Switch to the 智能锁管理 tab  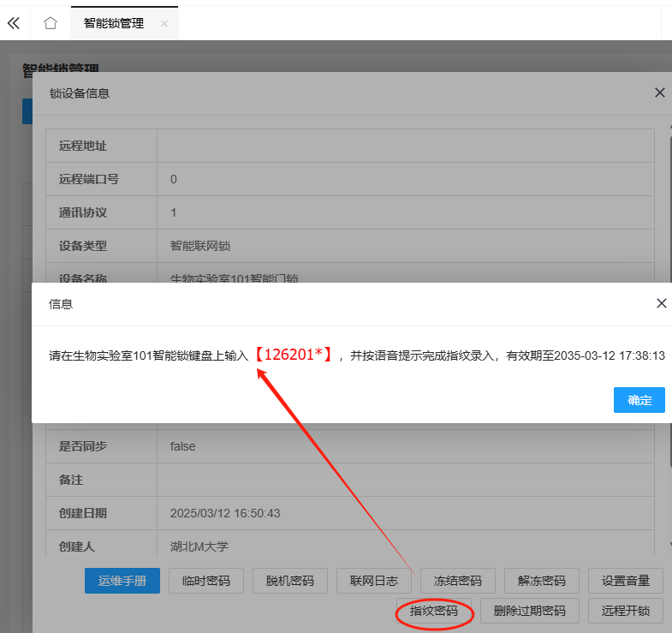(113, 23)
